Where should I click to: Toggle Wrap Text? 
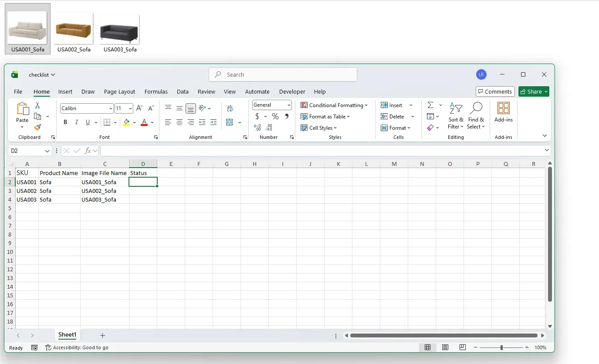(230, 108)
